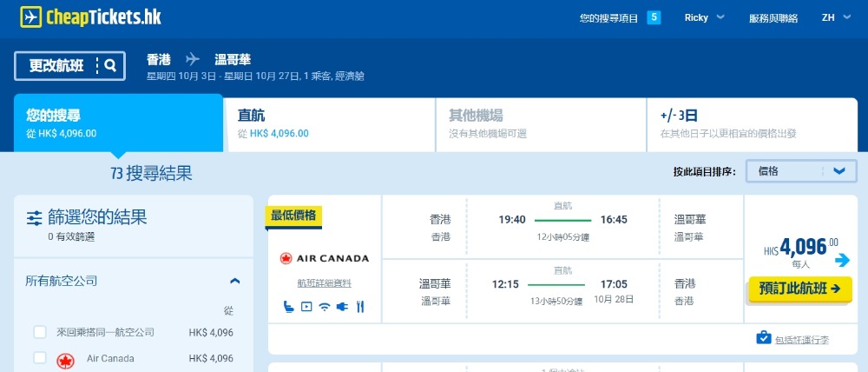Click the filter sliders icon in sidebar

click(35, 217)
